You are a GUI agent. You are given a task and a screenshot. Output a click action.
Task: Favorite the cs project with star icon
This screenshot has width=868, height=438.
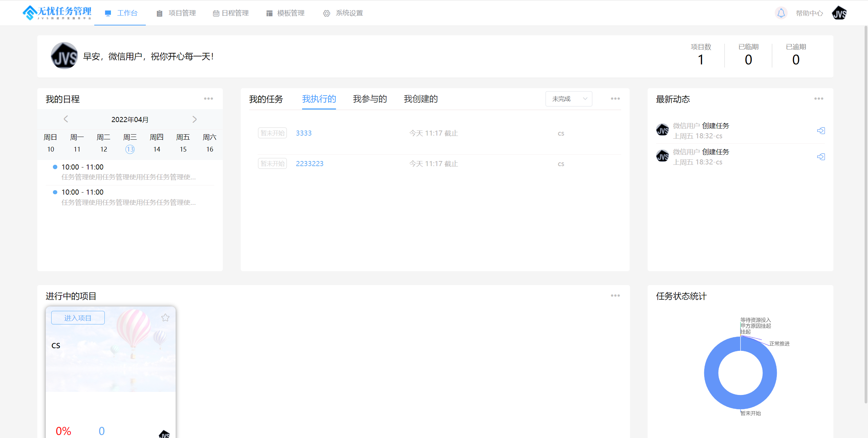(165, 318)
